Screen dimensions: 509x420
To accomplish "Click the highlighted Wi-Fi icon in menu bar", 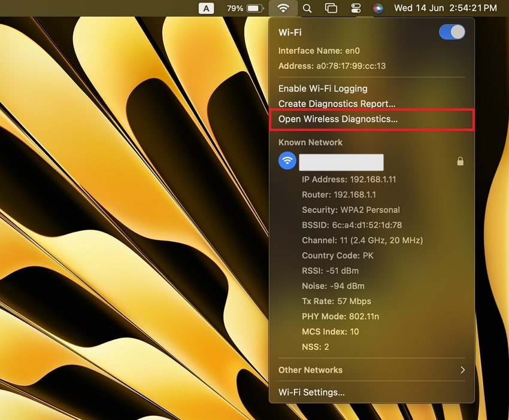I will tap(283, 8).
